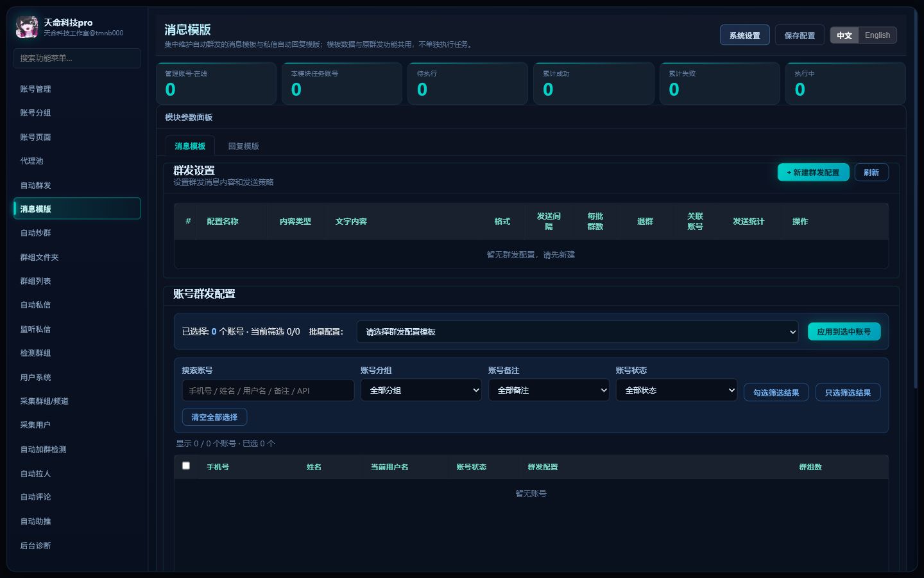The height and width of the screenshot is (578, 924).
Task: Select the 消息模板 tab
Action: (190, 146)
